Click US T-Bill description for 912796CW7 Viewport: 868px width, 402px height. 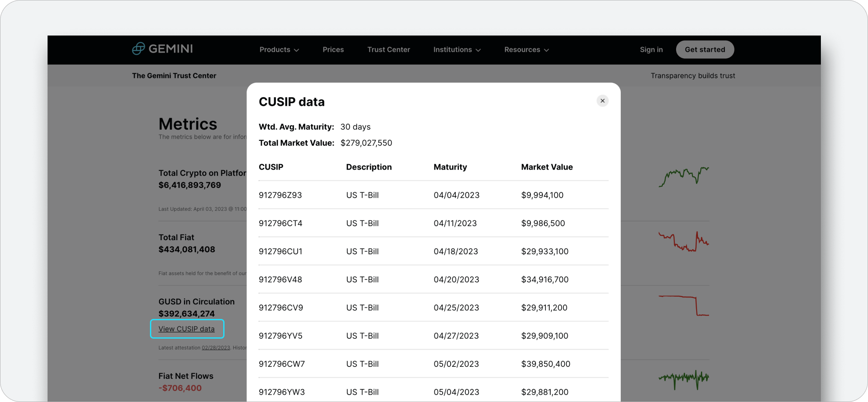click(x=362, y=364)
